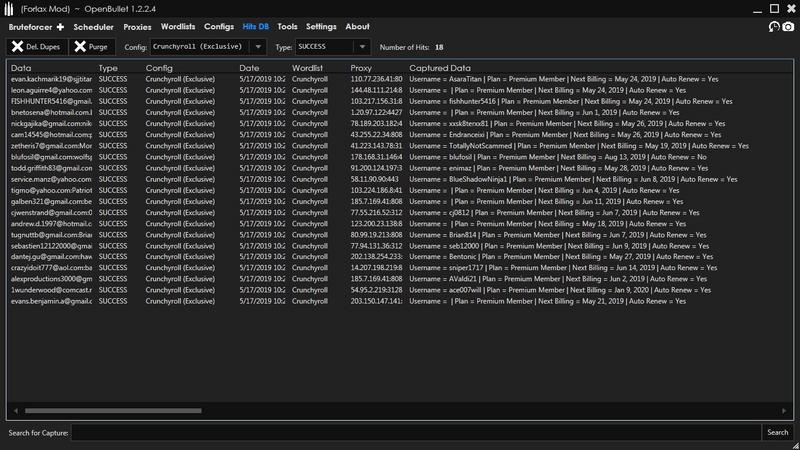
Task: Minimize the OpenBullet window
Action: [758, 9]
